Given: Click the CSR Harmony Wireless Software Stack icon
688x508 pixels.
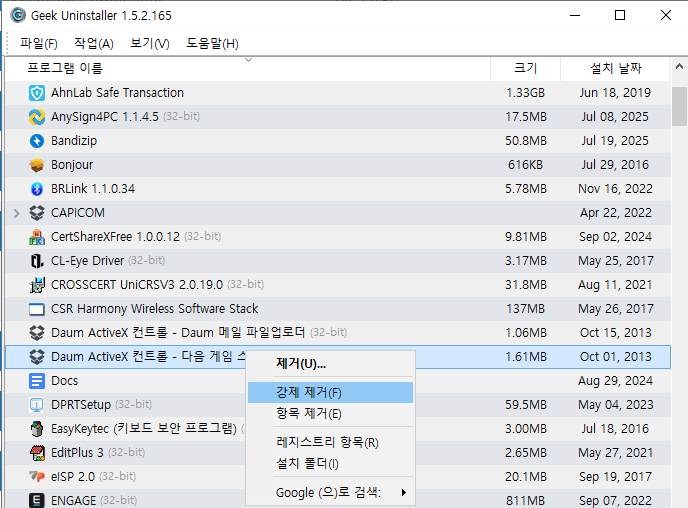Looking at the screenshot, I should [x=37, y=309].
